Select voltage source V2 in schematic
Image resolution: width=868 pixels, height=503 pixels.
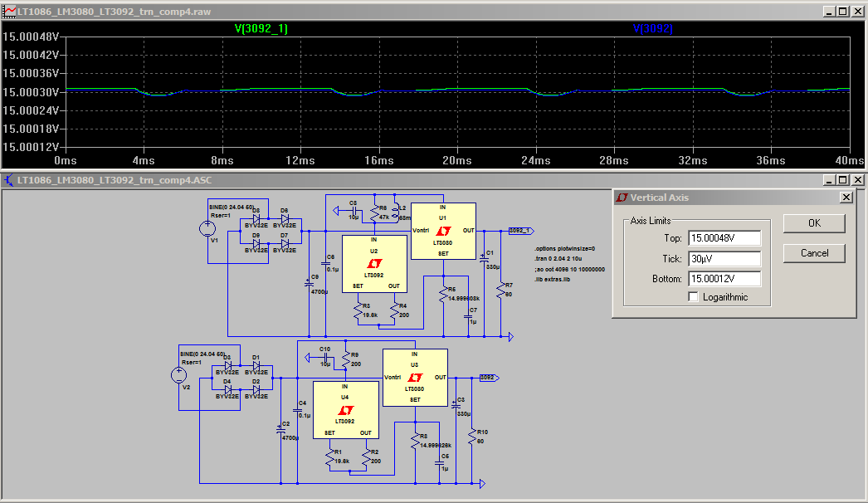tap(178, 375)
